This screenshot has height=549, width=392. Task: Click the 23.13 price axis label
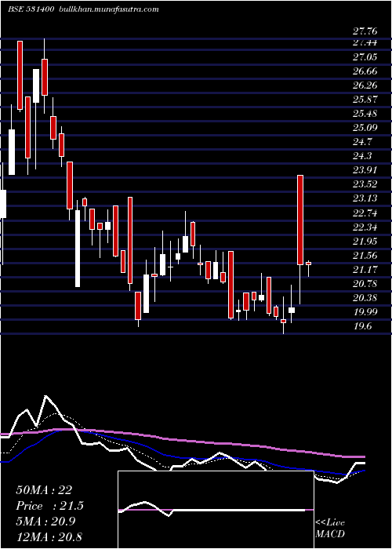[365, 198]
